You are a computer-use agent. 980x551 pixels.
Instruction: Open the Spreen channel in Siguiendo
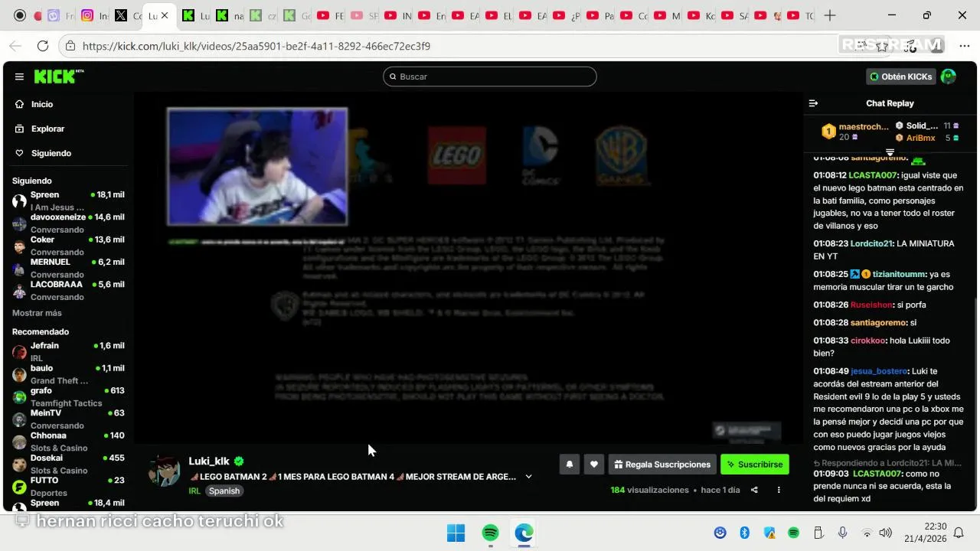67,201
